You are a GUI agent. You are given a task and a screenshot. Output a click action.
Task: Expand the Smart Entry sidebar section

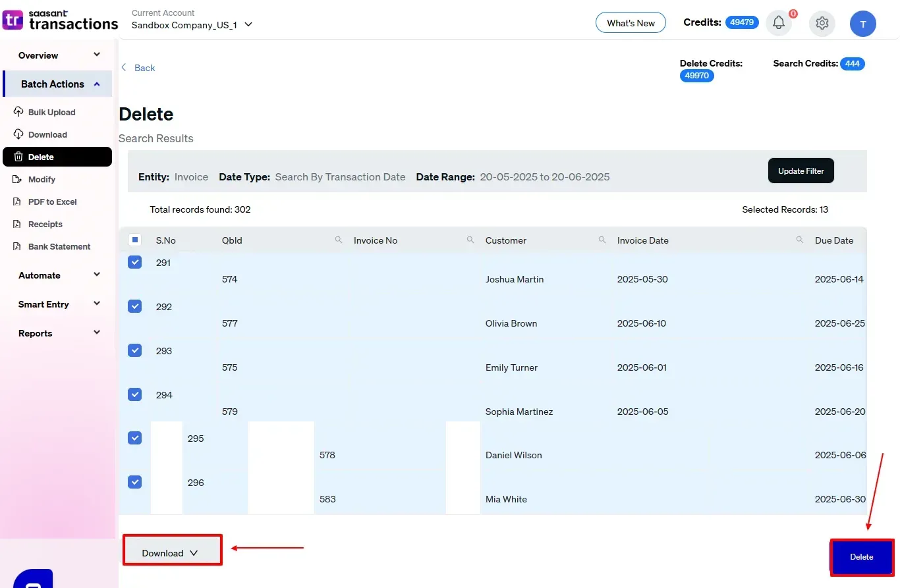point(58,304)
